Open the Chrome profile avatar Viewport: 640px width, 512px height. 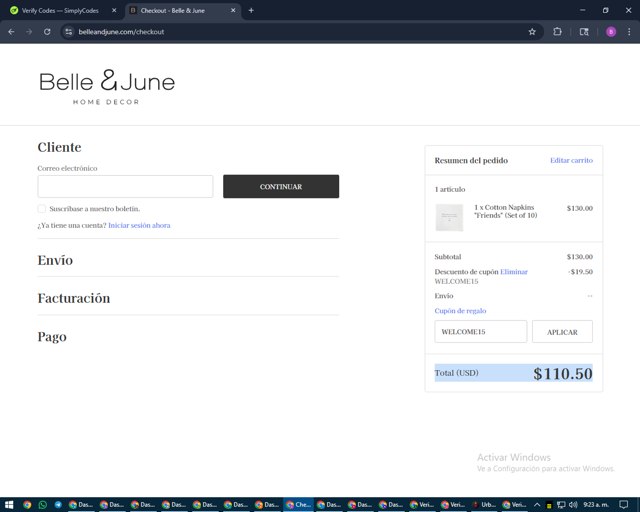pos(611,32)
